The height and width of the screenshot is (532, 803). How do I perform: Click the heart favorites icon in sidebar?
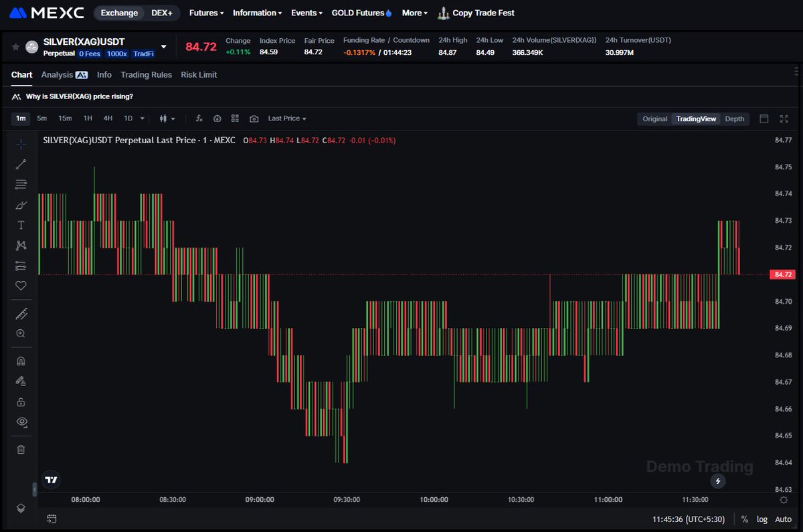point(21,286)
